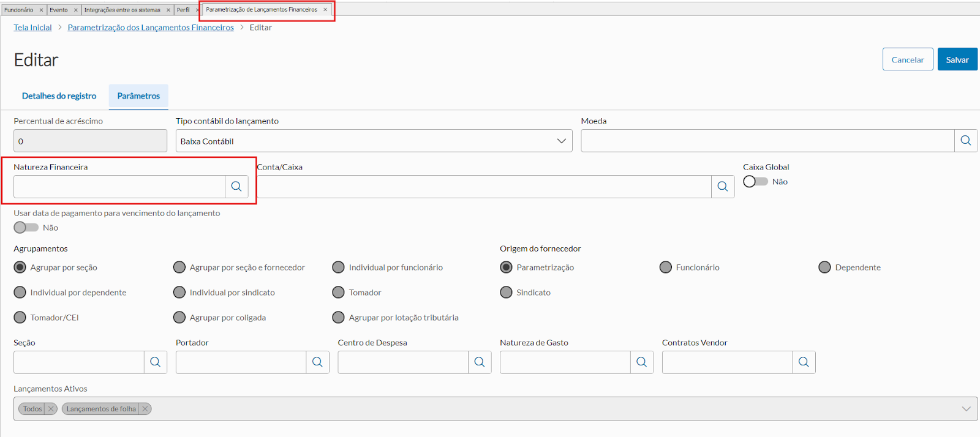Select Agrupar por seção e fornecedor
The width and height of the screenshot is (980, 437).
coord(179,267)
